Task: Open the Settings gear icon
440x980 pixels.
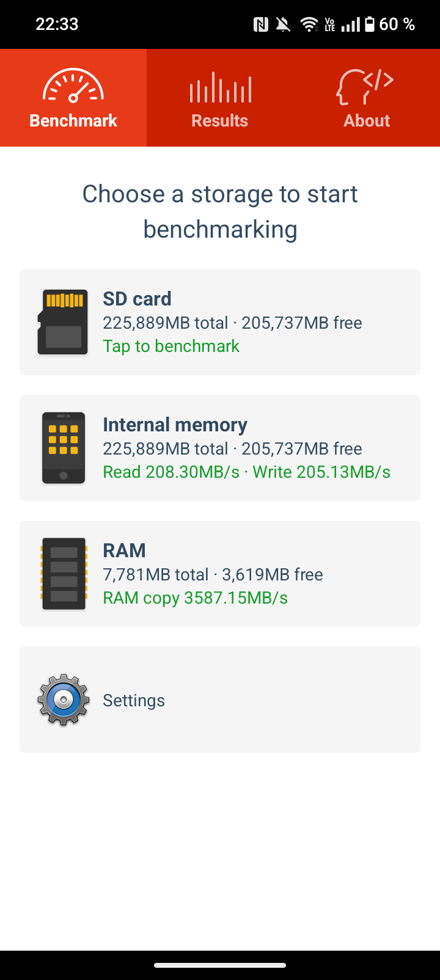Action: coord(63,700)
